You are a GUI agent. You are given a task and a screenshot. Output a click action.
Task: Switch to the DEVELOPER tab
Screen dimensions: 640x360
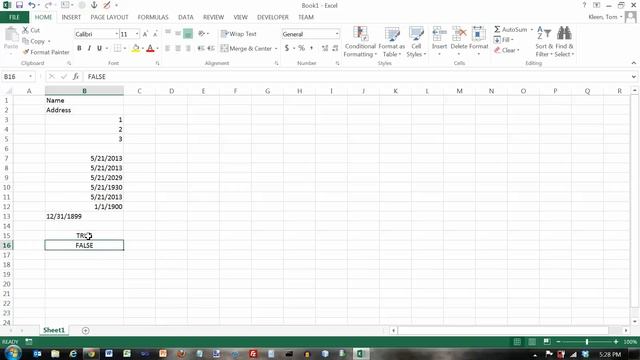coord(273,17)
